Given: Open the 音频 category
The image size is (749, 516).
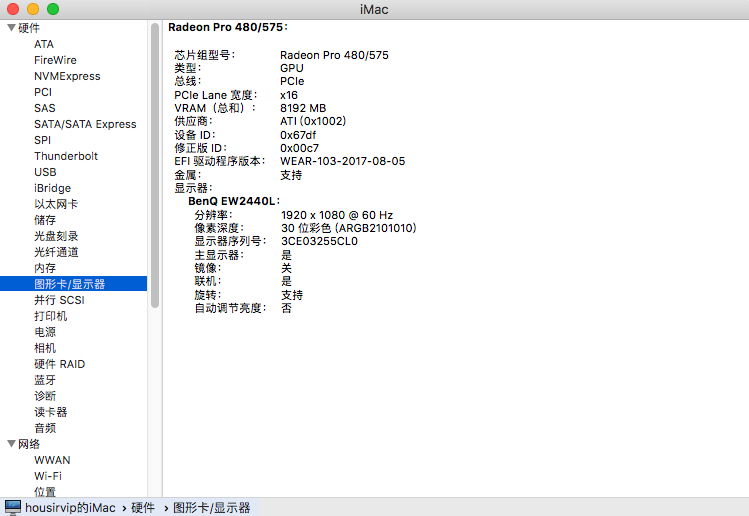Looking at the screenshot, I should [45, 428].
